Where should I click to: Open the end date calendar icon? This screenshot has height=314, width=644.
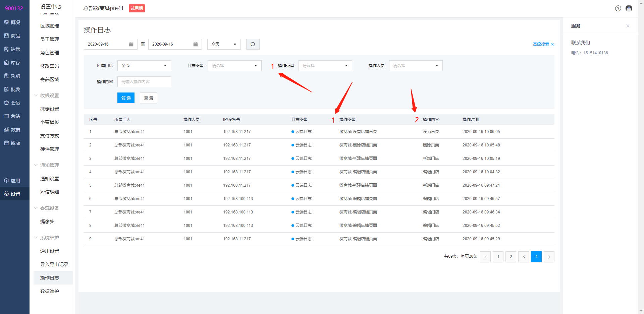pyautogui.click(x=196, y=44)
